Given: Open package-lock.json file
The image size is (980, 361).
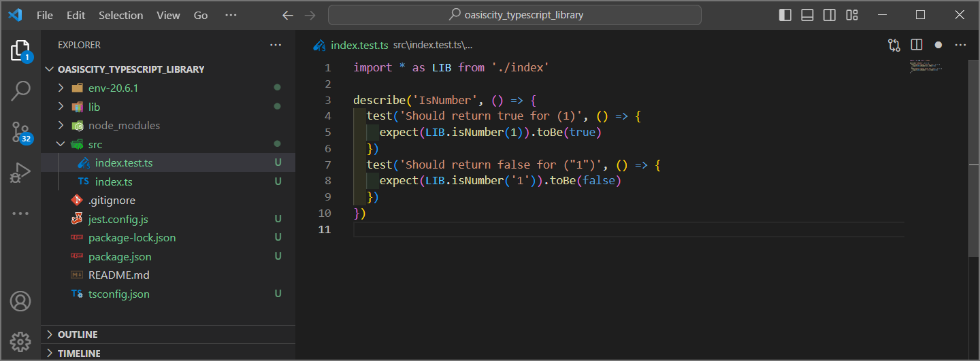Looking at the screenshot, I should [x=168, y=238].
